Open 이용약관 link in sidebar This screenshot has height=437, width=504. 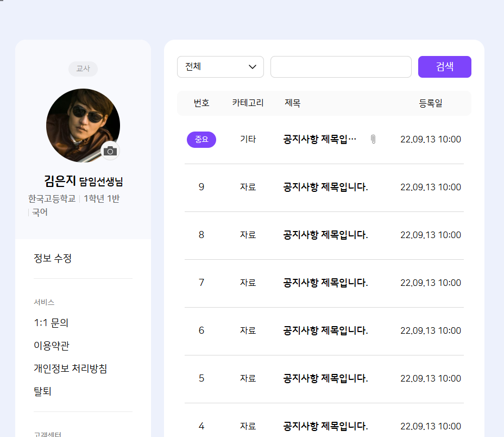[x=52, y=346]
